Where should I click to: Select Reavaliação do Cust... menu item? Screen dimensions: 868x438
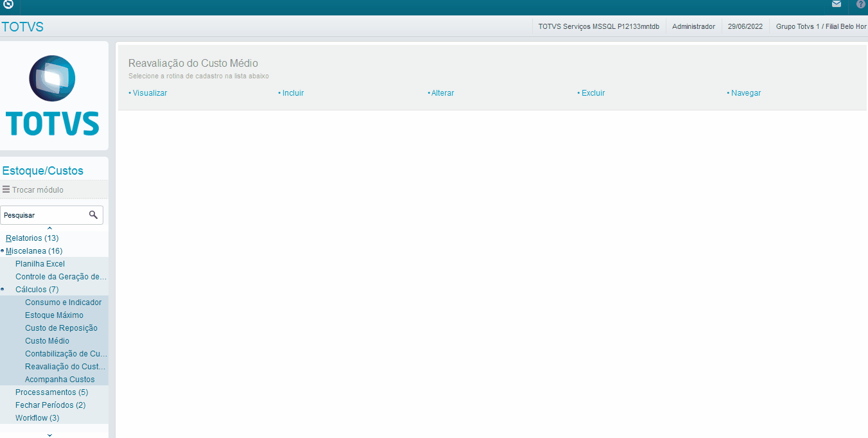[65, 367]
